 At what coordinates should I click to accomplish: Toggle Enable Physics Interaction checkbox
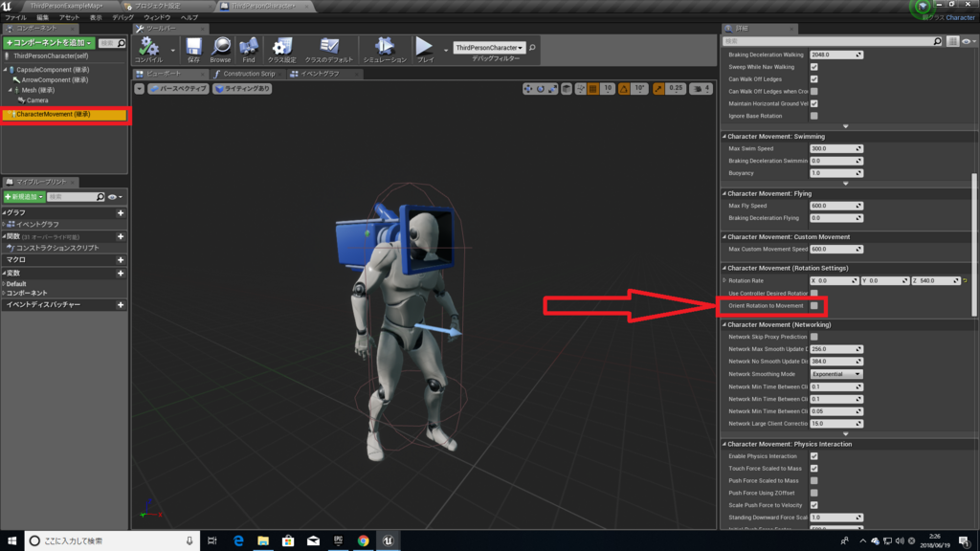pos(813,456)
